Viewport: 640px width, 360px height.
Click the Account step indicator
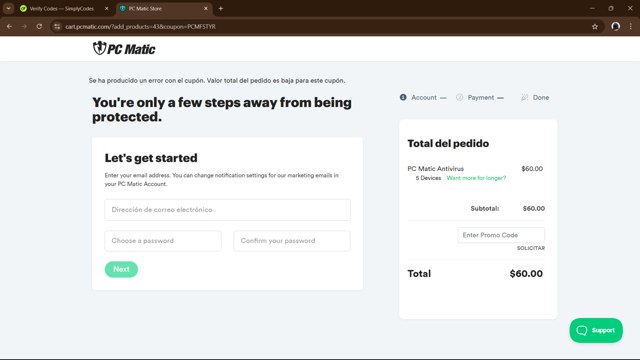(423, 98)
